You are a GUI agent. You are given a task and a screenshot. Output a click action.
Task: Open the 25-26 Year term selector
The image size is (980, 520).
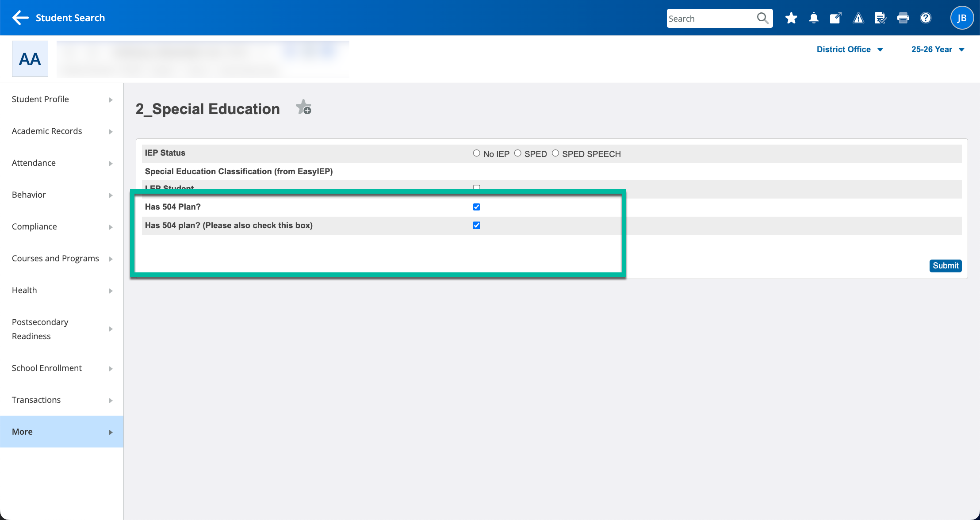(x=938, y=50)
